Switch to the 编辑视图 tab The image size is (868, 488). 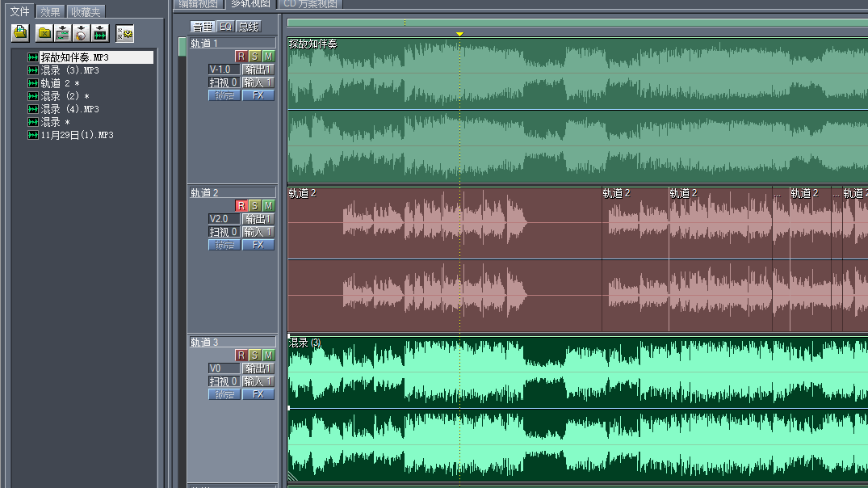click(x=198, y=4)
